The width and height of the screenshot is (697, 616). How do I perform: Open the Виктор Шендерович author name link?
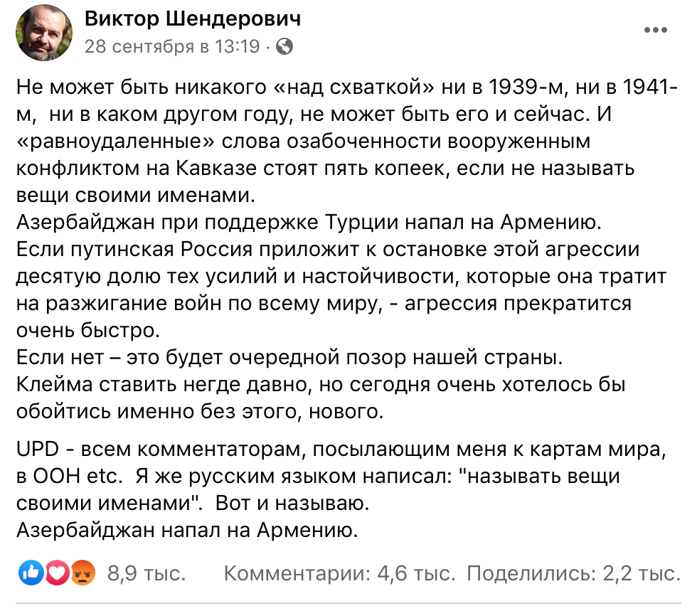click(x=193, y=18)
